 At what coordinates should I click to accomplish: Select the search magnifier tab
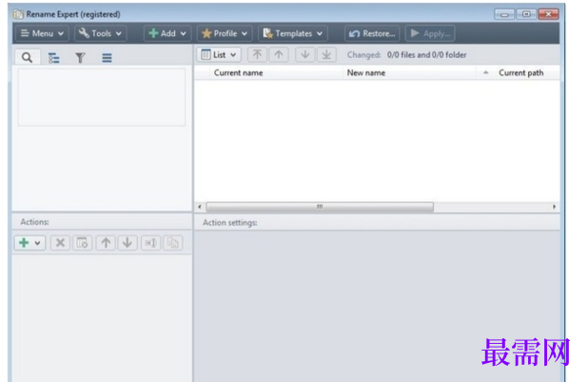27,57
